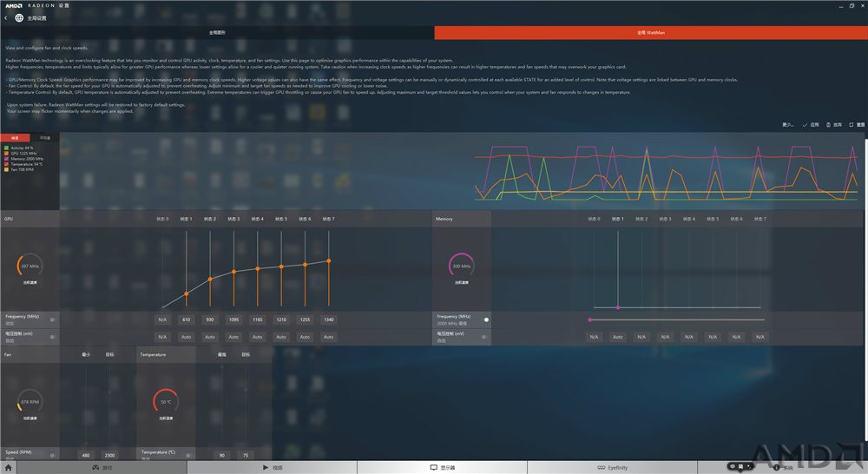Open the gamepad Gaming tab
The image size is (868, 474).
[102, 468]
